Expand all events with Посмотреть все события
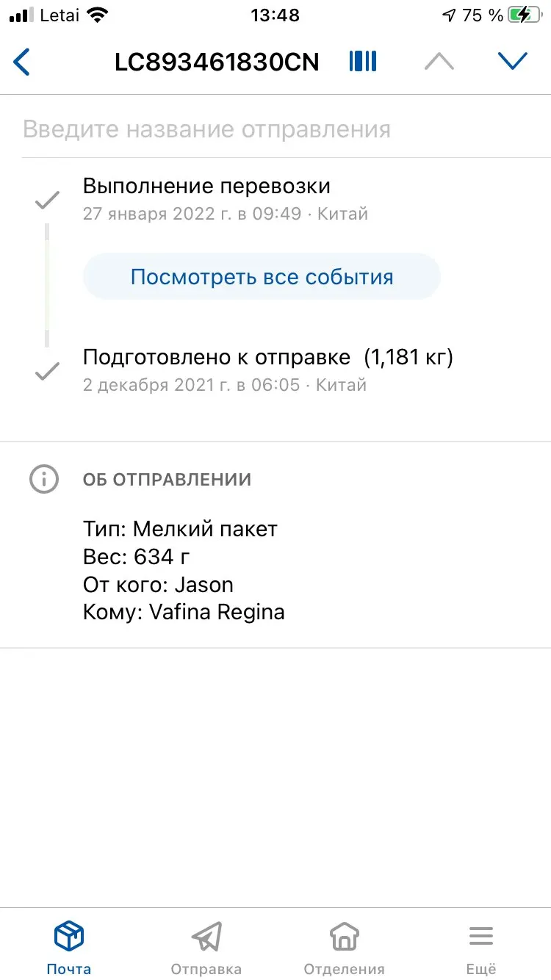The width and height of the screenshot is (551, 980). pyautogui.click(x=262, y=276)
